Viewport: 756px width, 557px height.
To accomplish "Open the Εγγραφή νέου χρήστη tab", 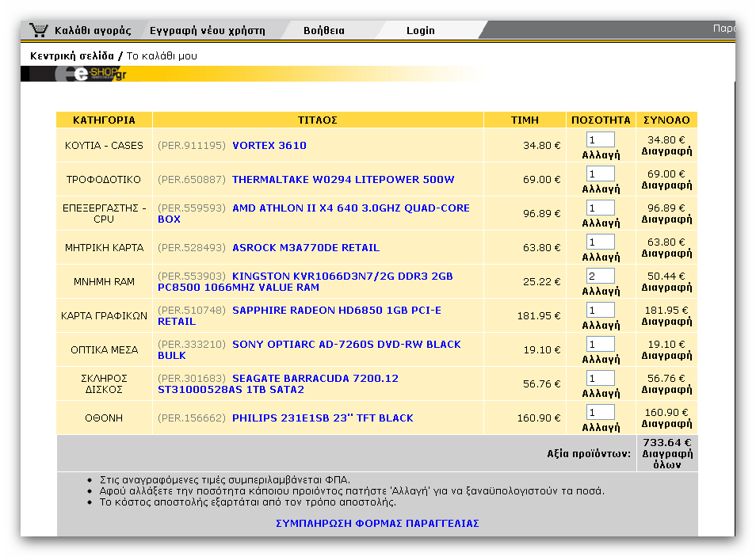I will click(x=208, y=30).
